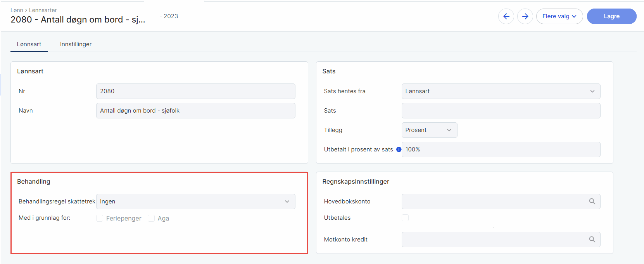Image resolution: width=644 pixels, height=264 pixels.
Task: Open the Sats hentes fra dropdown
Action: coord(501,91)
